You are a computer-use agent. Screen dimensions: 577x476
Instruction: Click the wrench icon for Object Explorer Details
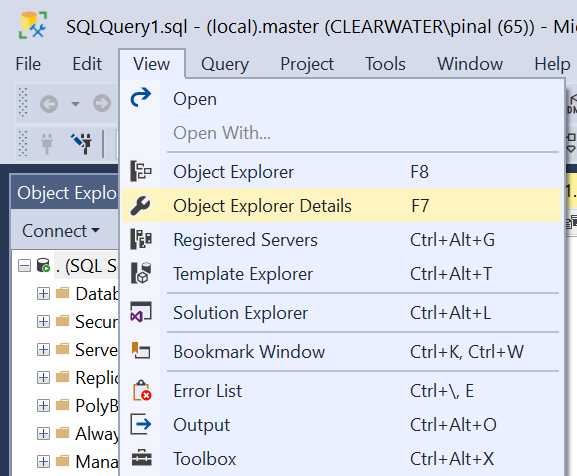[140, 206]
